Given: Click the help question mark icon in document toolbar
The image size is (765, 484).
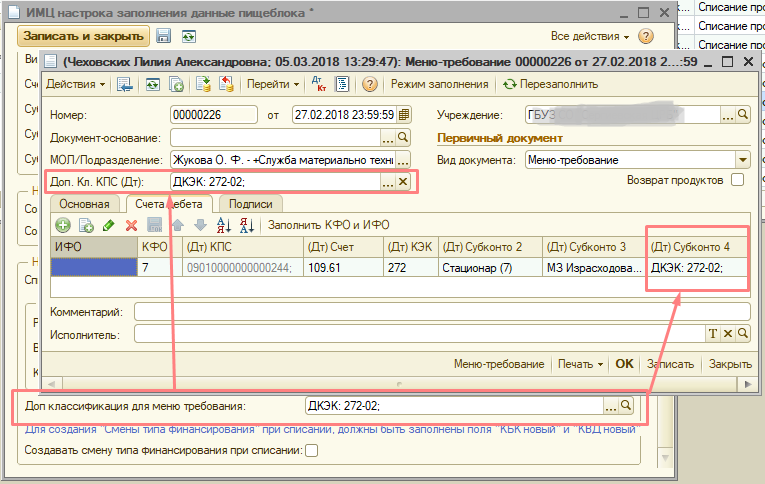Looking at the screenshot, I should pyautogui.click(x=370, y=84).
